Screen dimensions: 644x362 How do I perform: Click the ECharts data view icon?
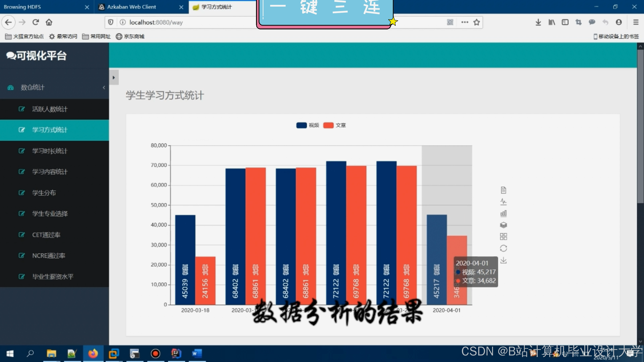click(503, 190)
